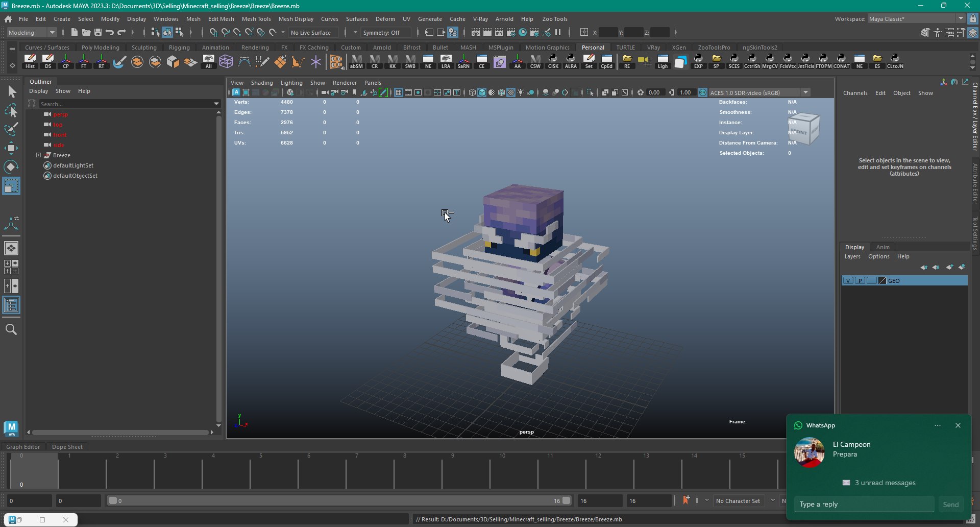Open the No Live Surface dropdown
This screenshot has height=527, width=980.
point(313,32)
